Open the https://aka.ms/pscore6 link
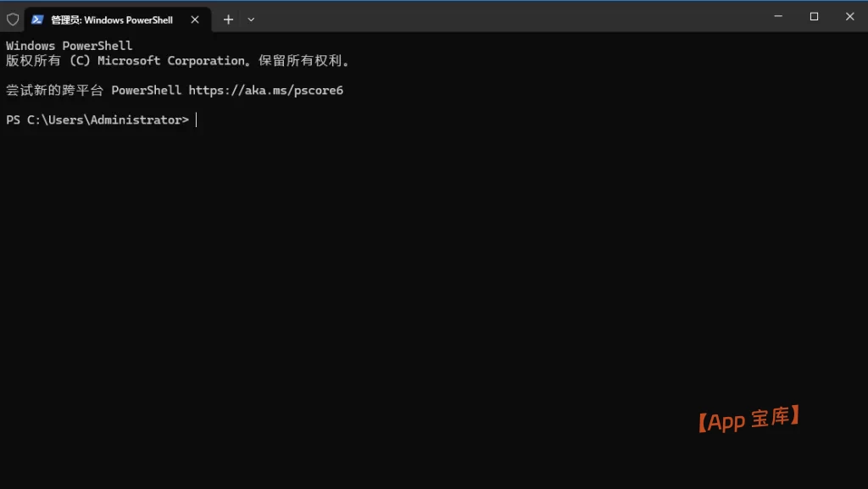Screen dimensions: 868x489 point(265,91)
